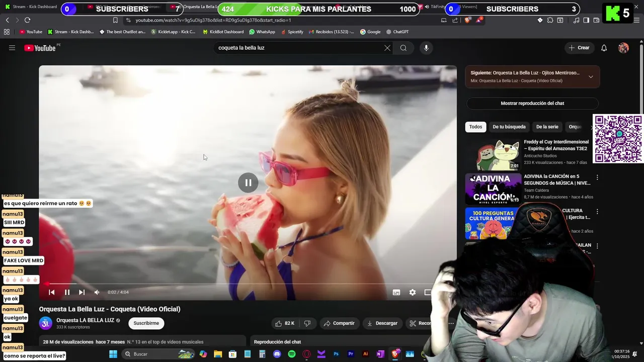Clear the search query with the X icon
The width and height of the screenshot is (644, 362).
pos(387,48)
